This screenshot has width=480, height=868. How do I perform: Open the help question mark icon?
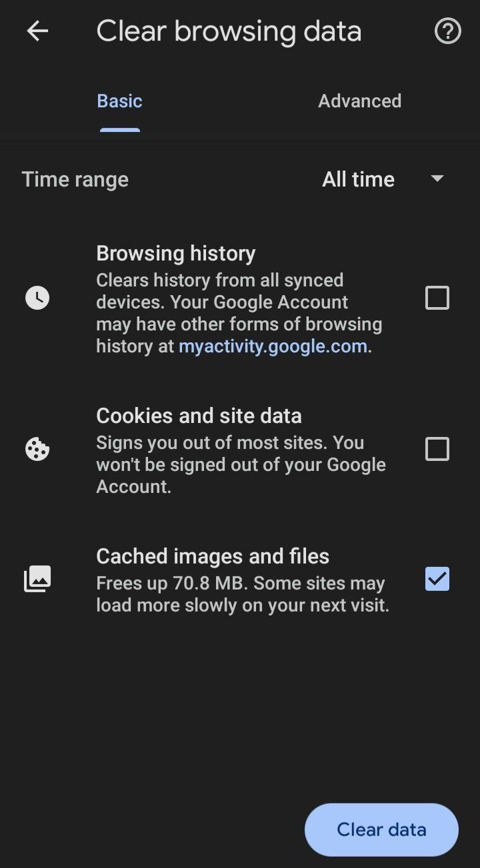point(447,31)
